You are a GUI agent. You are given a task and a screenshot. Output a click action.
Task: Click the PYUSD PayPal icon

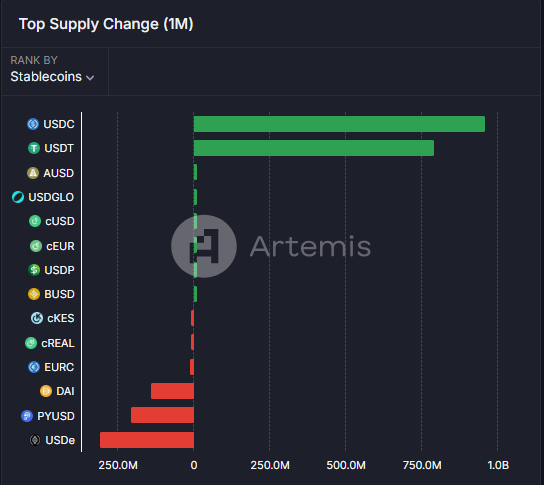point(27,416)
